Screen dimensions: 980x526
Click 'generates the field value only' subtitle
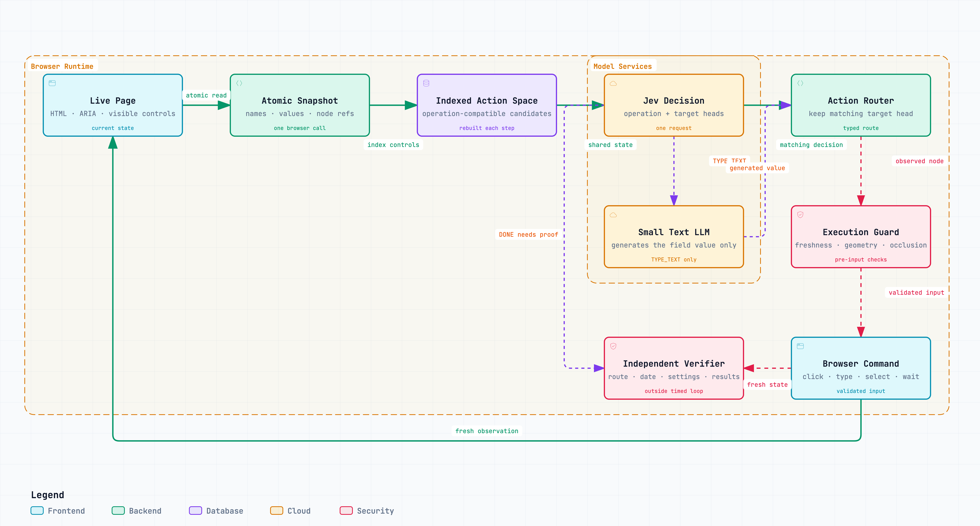(x=674, y=245)
